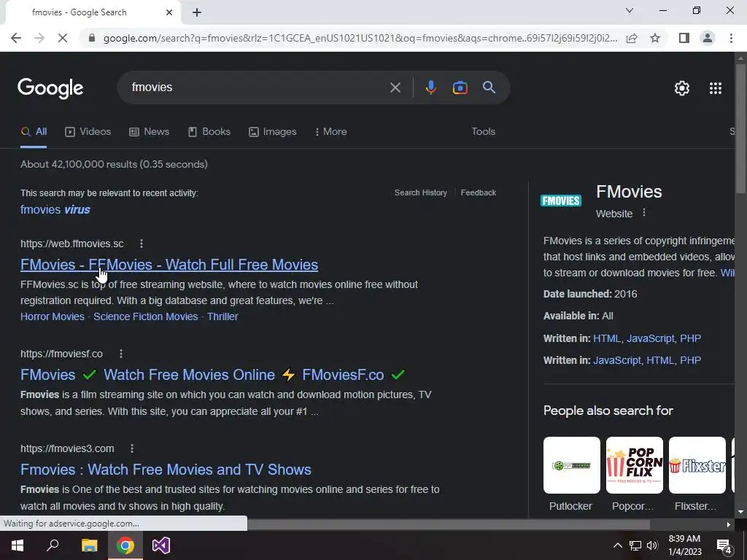
Task: Open the Tools options
Action: 483,132
